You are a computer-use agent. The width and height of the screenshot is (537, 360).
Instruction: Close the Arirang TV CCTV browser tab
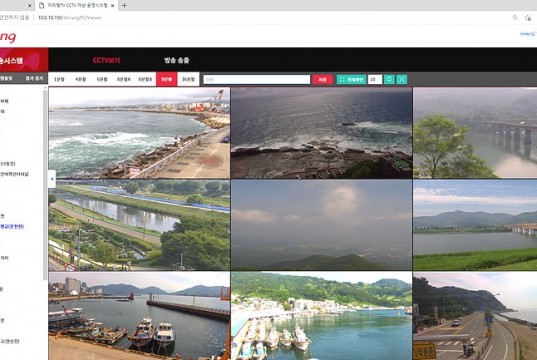tap(112, 5)
